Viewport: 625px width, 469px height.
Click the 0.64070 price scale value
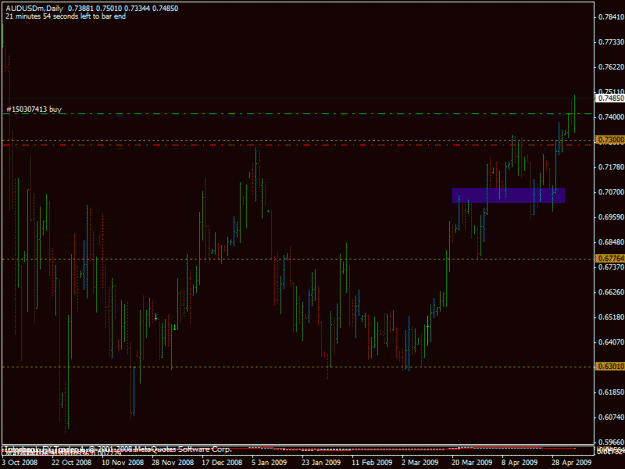(x=611, y=342)
